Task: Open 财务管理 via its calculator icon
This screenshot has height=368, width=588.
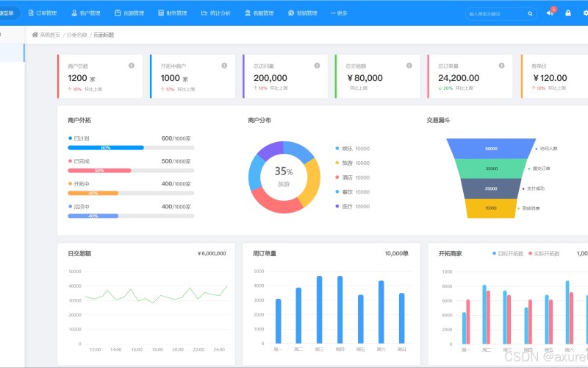Action: (161, 13)
